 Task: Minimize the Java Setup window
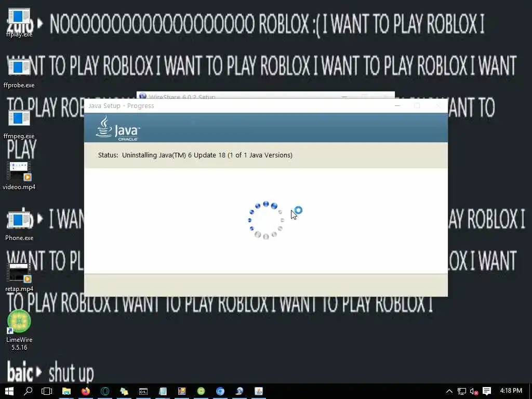(x=397, y=106)
